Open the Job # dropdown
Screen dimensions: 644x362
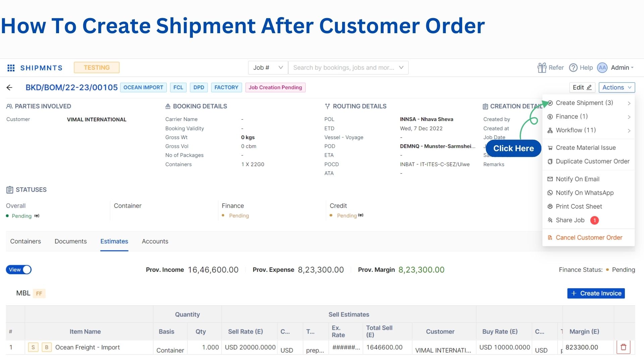pyautogui.click(x=268, y=68)
